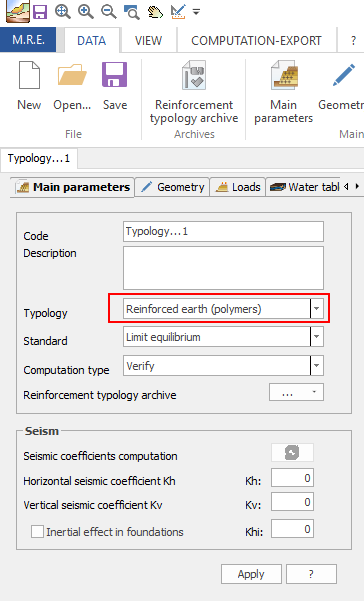Viewport: 364px width, 601px height.
Task: Switch to the Water table panel tab
Action: (304, 187)
